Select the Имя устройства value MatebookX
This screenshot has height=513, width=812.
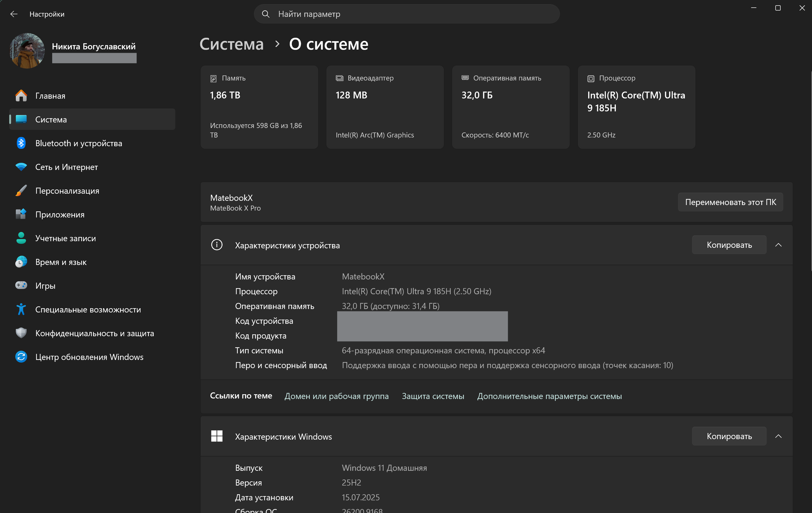coord(363,276)
